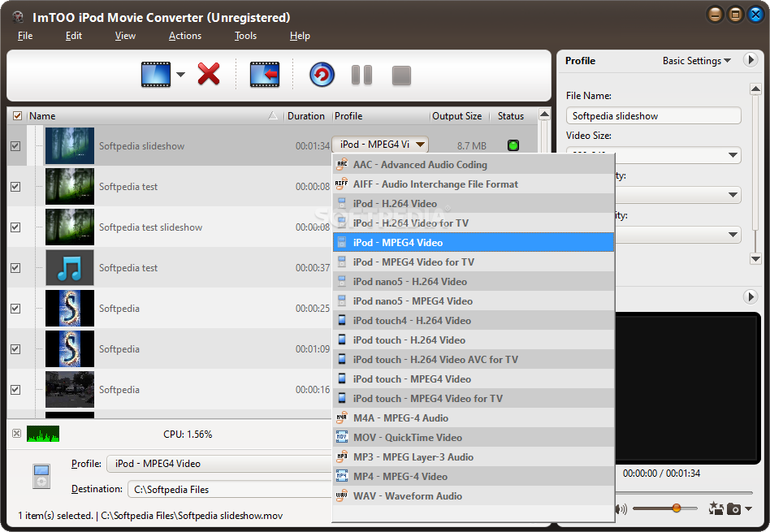Choose iPod - MPEG4 Video for TV

pyautogui.click(x=474, y=262)
